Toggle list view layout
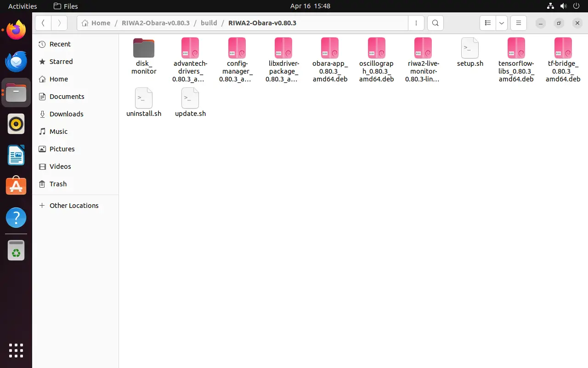This screenshot has width=588, height=368. (488, 23)
